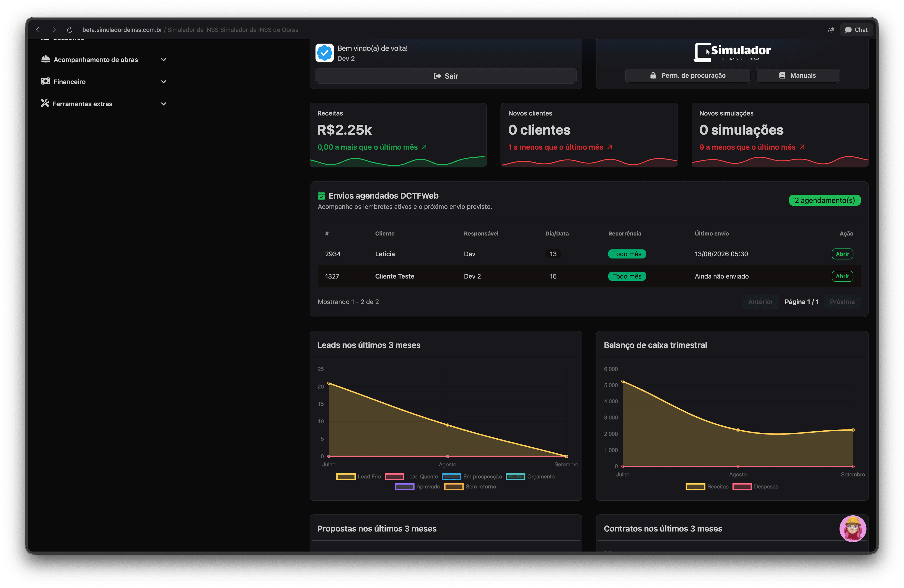Viewport: 904px width, 588px height.
Task: Toggle Sem retorno legend swatch
Action: click(x=454, y=487)
